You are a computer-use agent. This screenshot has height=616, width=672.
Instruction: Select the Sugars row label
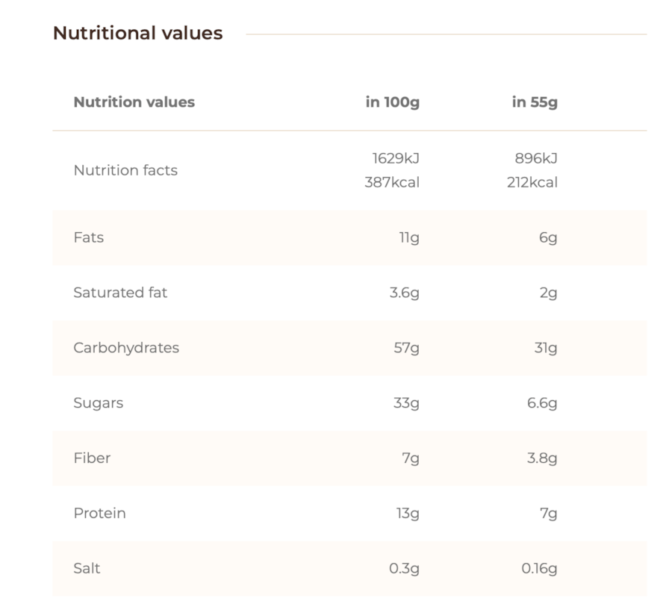click(x=98, y=403)
